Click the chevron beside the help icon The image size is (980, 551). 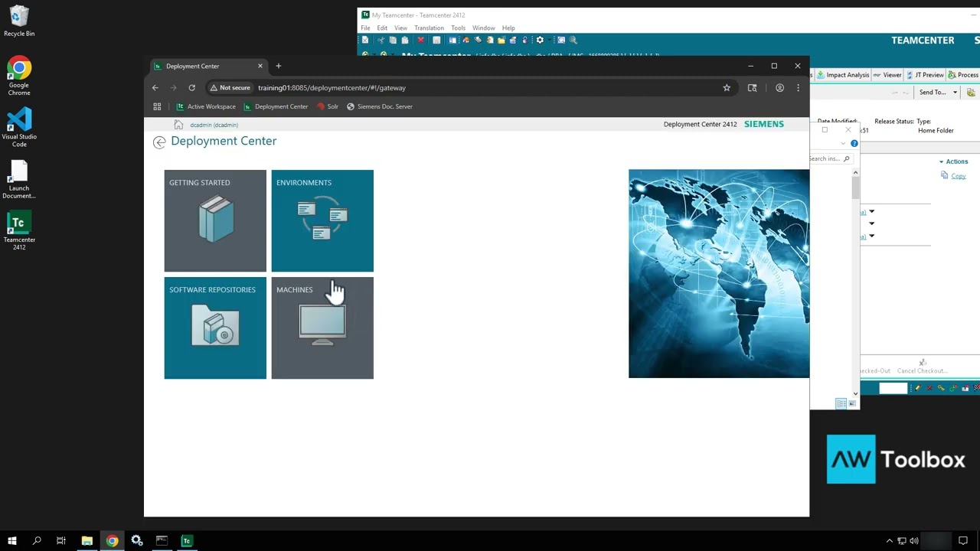click(x=844, y=143)
